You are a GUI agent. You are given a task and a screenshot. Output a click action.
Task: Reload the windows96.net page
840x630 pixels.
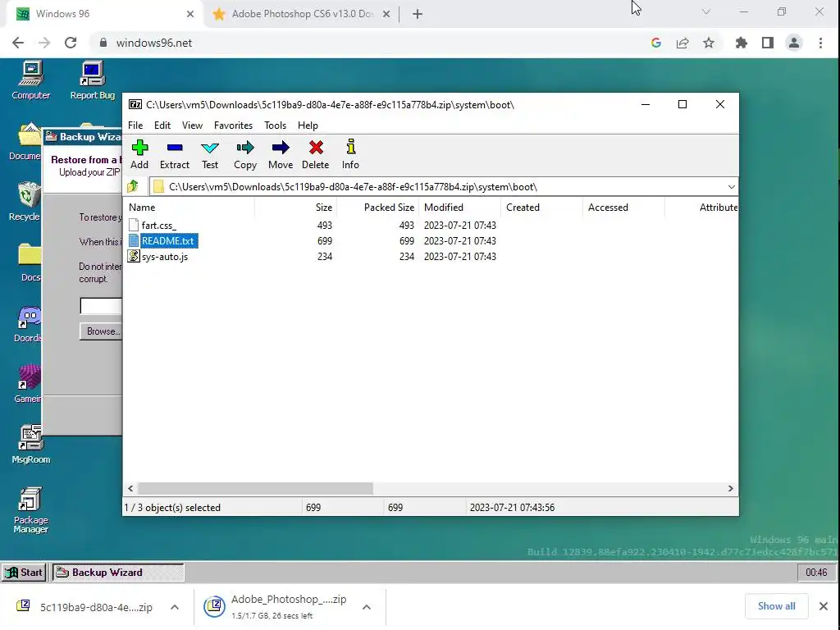coord(71,43)
